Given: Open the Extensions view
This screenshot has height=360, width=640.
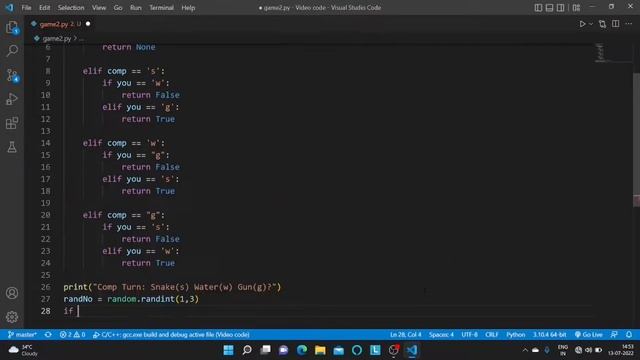Looking at the screenshot, I should click(12, 123).
